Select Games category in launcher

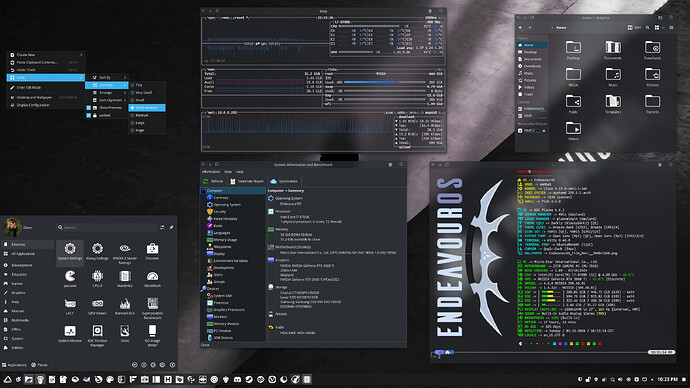pos(27,283)
